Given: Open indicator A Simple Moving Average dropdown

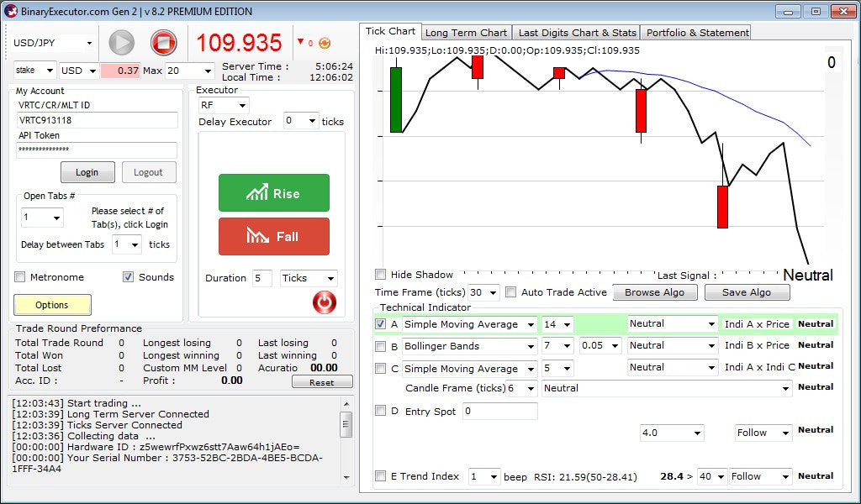Looking at the screenshot, I should 469,324.
